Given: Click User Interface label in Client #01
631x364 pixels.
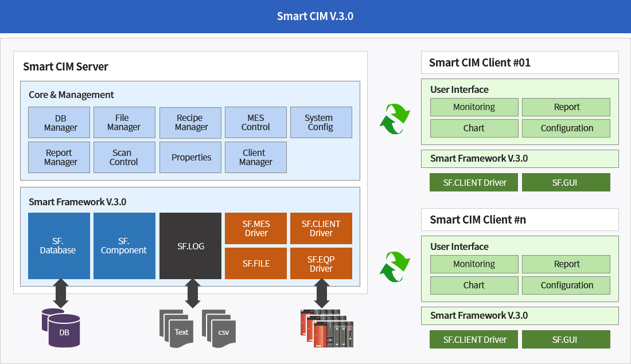Looking at the screenshot, I should [x=459, y=89].
